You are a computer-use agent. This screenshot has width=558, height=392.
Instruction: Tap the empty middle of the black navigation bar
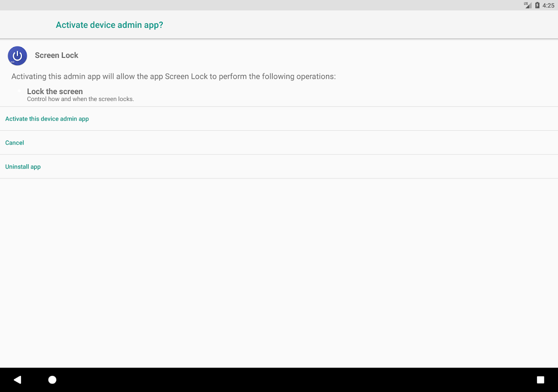coord(294,380)
